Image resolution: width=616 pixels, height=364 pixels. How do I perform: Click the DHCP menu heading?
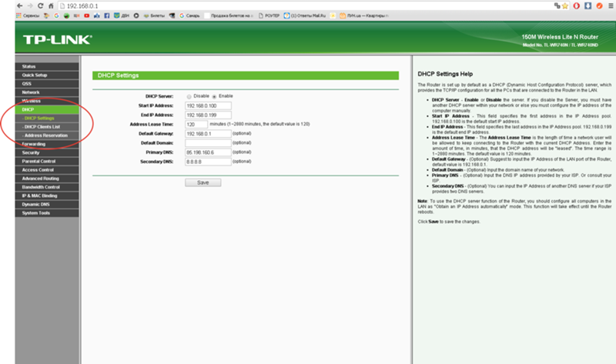coord(47,109)
